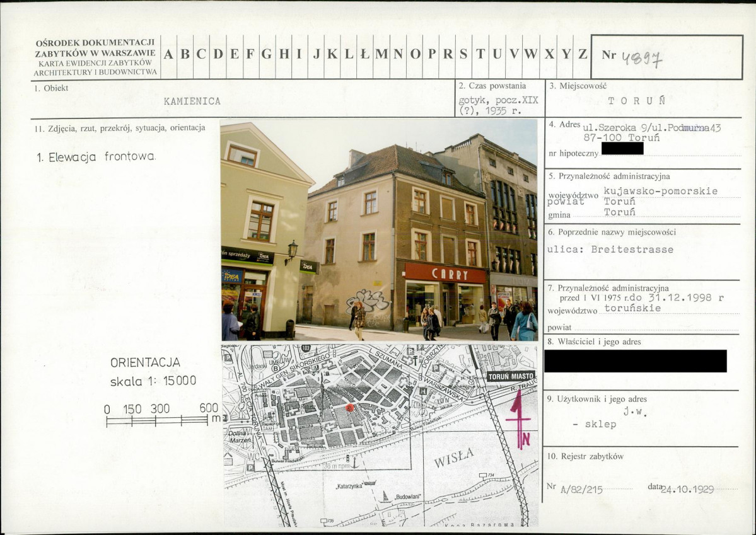The image size is (756, 535).
Task: Click the red CARRY shop sign
Action: [x=446, y=274]
